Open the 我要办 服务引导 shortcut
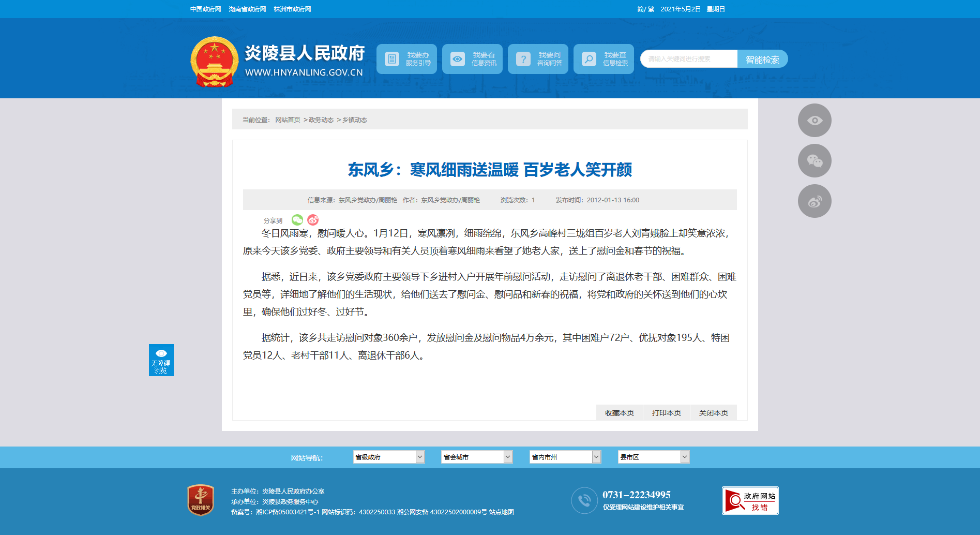The width and height of the screenshot is (980, 535). click(x=406, y=59)
